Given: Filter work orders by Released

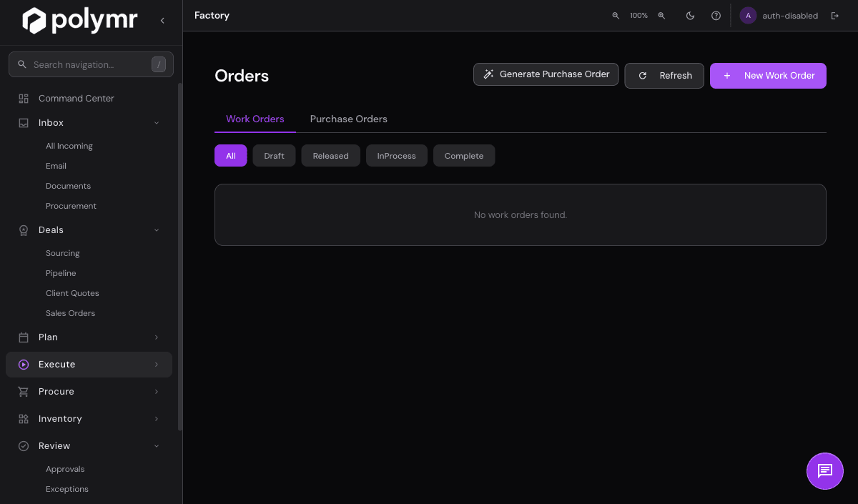Looking at the screenshot, I should (x=331, y=156).
